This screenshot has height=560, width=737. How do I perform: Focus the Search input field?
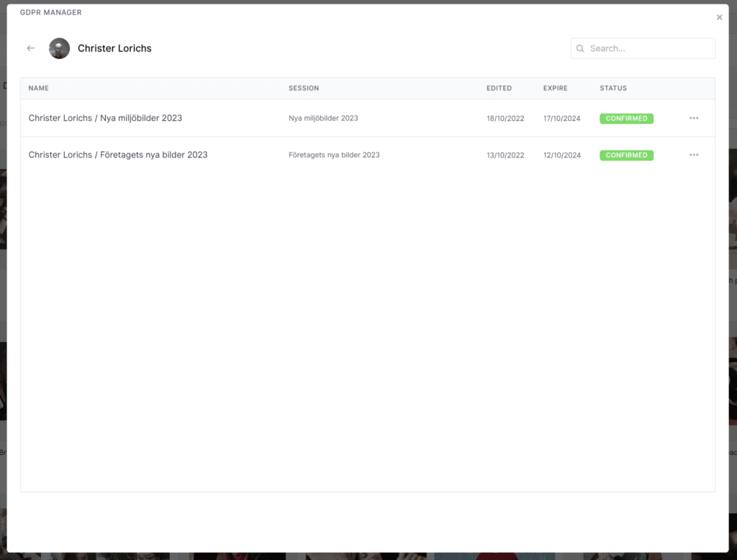(x=643, y=48)
